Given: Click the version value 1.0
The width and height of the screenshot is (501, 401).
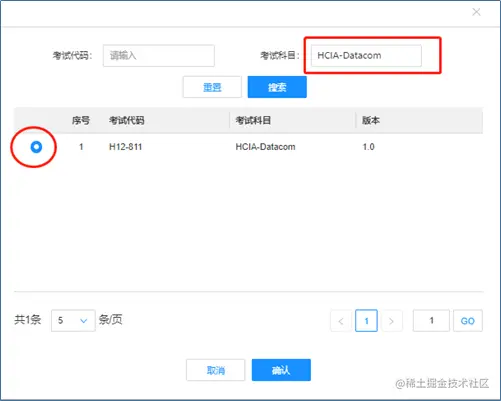Looking at the screenshot, I should coord(368,147).
